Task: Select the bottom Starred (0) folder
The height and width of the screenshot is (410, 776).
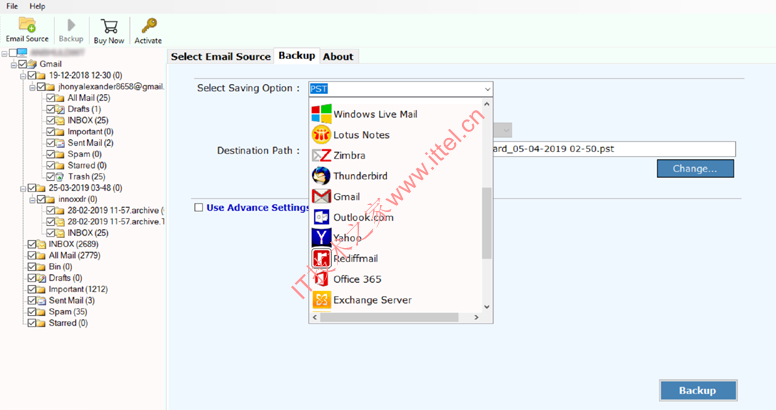Action: click(68, 323)
